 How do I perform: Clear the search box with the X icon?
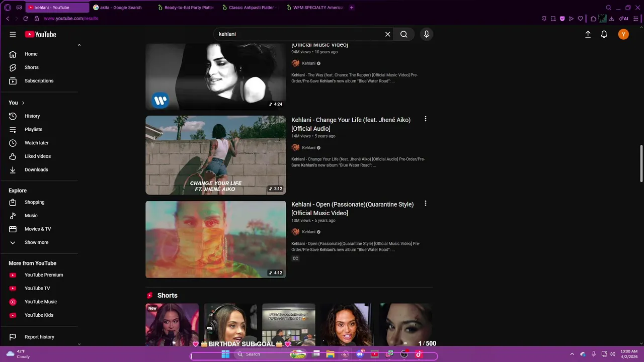387,34
